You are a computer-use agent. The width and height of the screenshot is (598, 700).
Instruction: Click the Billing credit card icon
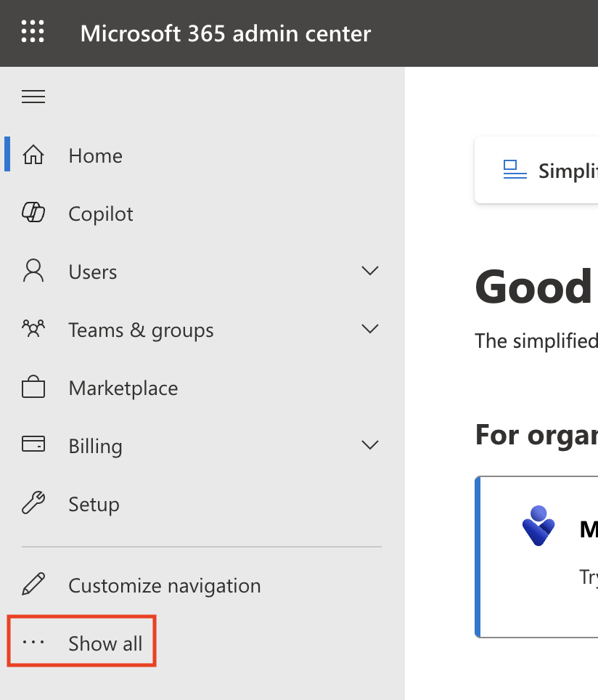pyautogui.click(x=33, y=444)
